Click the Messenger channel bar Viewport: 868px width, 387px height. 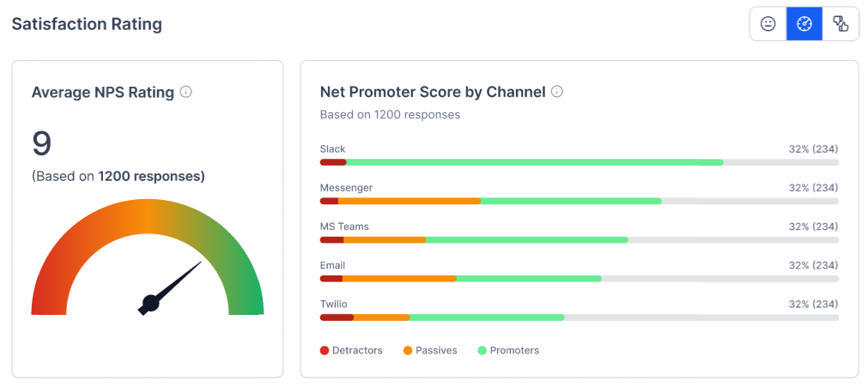(579, 201)
